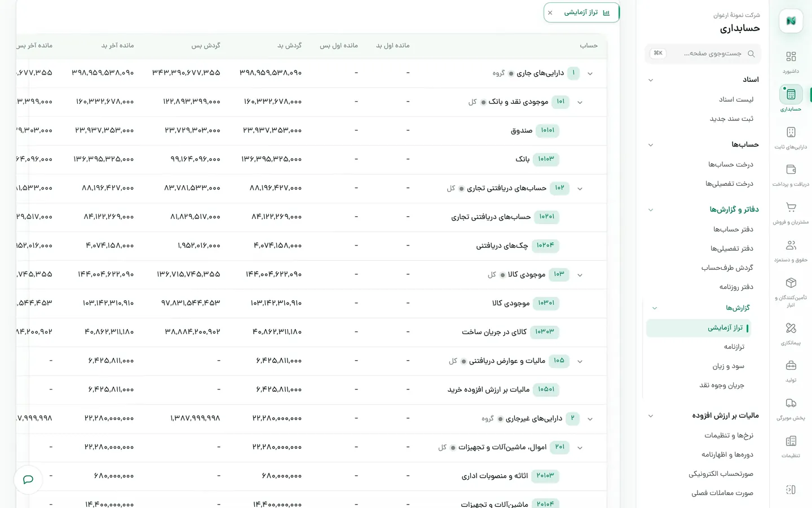Open the پخش مویرگی truck icon
The height and width of the screenshot is (508, 812).
tap(791, 403)
